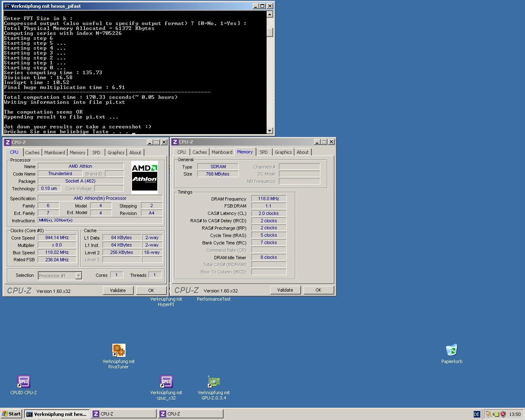Click the AMD Athlon processor logo

[144, 177]
